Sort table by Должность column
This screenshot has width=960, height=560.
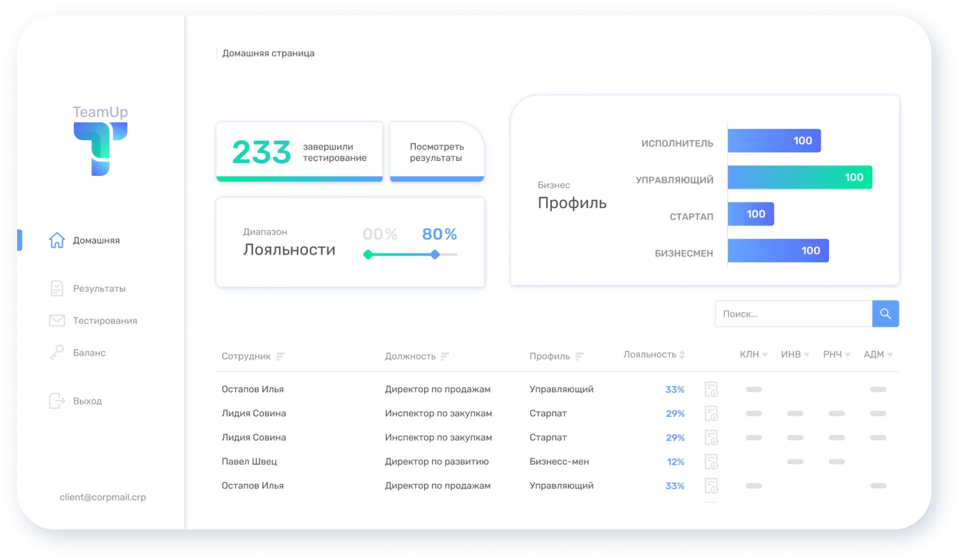[445, 356]
